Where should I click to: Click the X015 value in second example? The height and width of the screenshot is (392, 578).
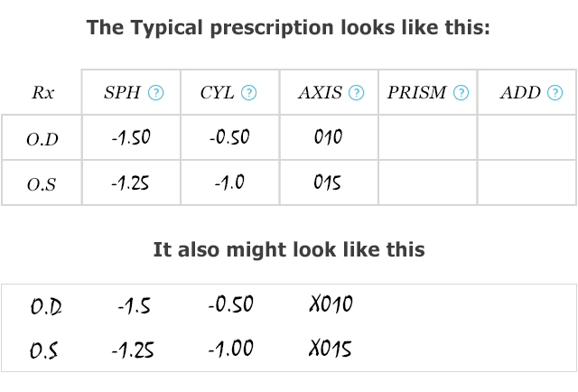tap(331, 349)
